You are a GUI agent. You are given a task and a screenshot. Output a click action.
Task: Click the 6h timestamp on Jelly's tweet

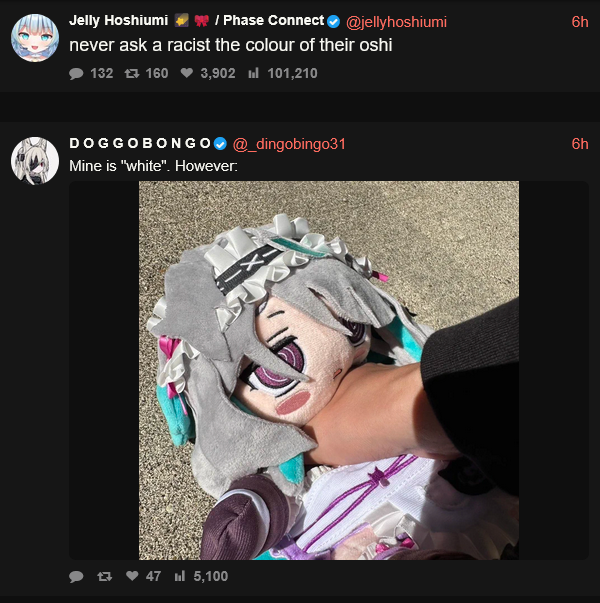tap(580, 22)
